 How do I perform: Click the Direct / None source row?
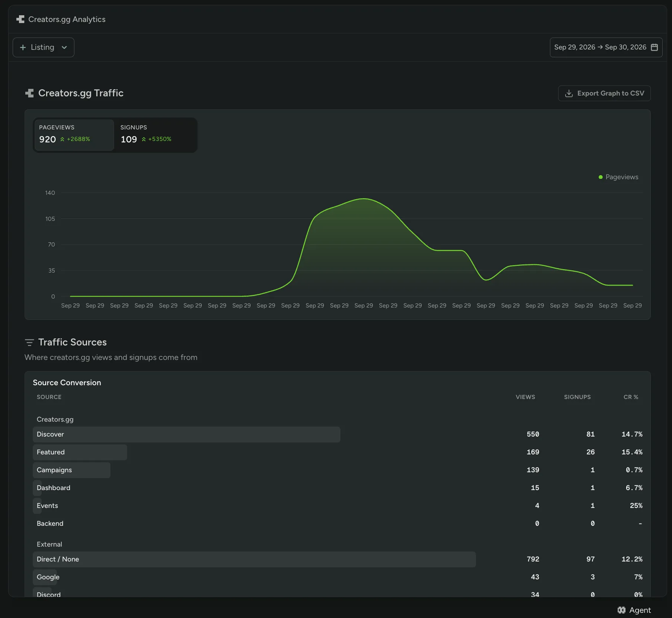pyautogui.click(x=337, y=559)
